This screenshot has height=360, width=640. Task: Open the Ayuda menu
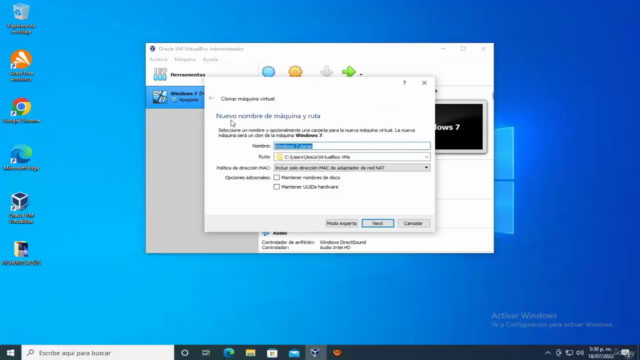[x=210, y=59]
